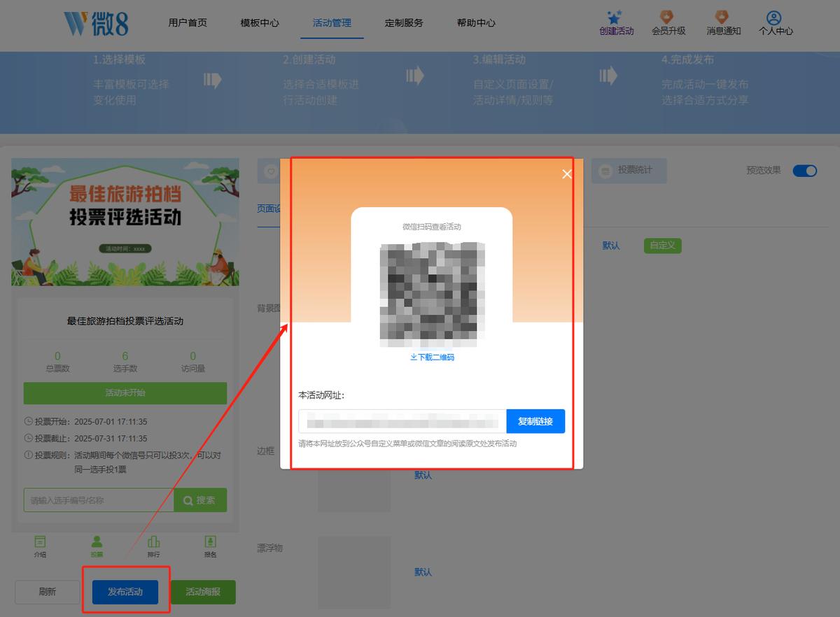Screen dimensions: 840x617
Task: Click the 刷新 button
Action: 48,592
